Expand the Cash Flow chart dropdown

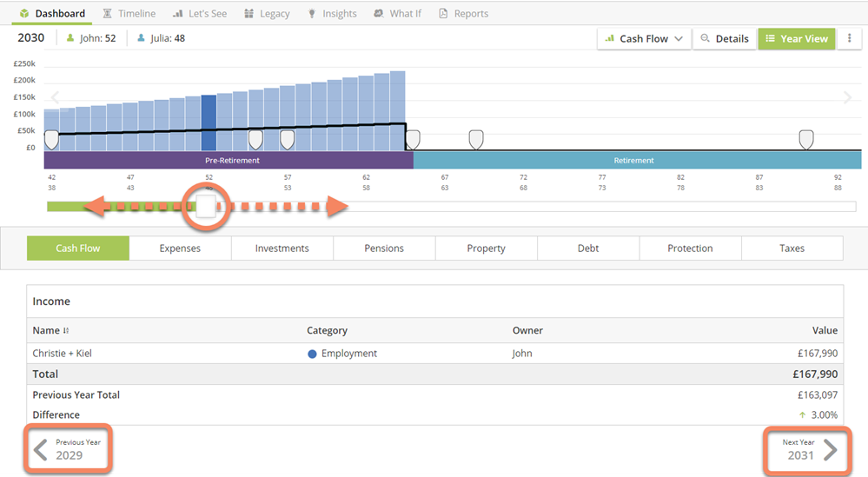click(x=644, y=39)
